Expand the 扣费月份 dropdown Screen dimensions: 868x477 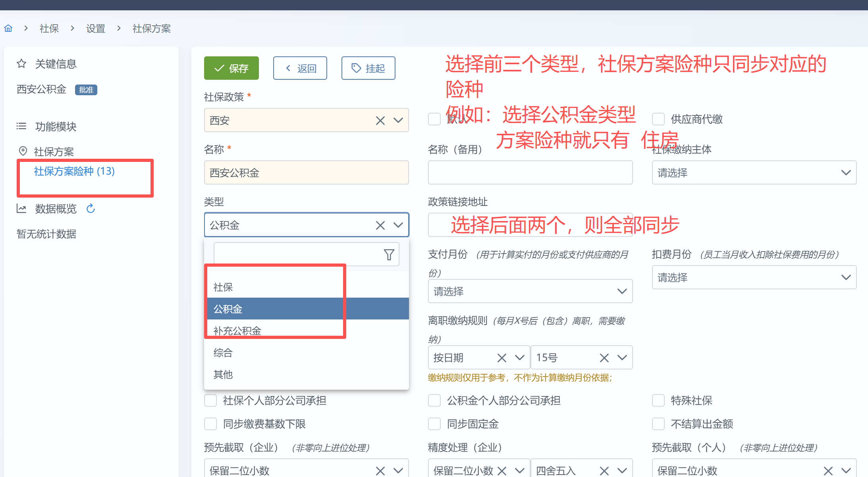coord(754,277)
